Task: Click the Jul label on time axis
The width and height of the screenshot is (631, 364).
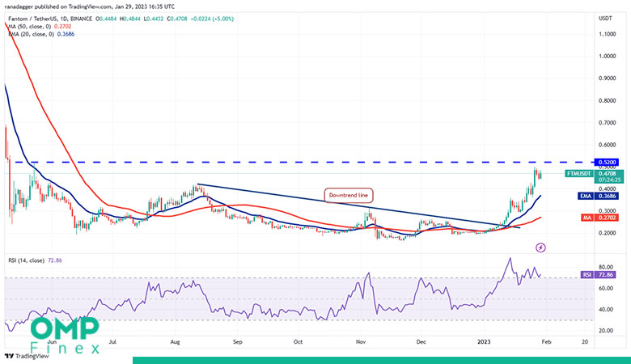Action: coord(112,342)
